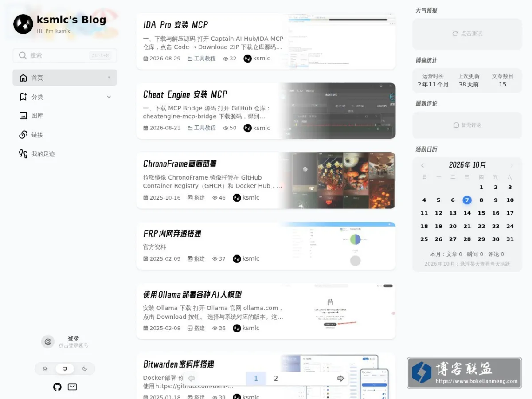Click pagination next arrow
This screenshot has height=399, width=532.
point(340,379)
